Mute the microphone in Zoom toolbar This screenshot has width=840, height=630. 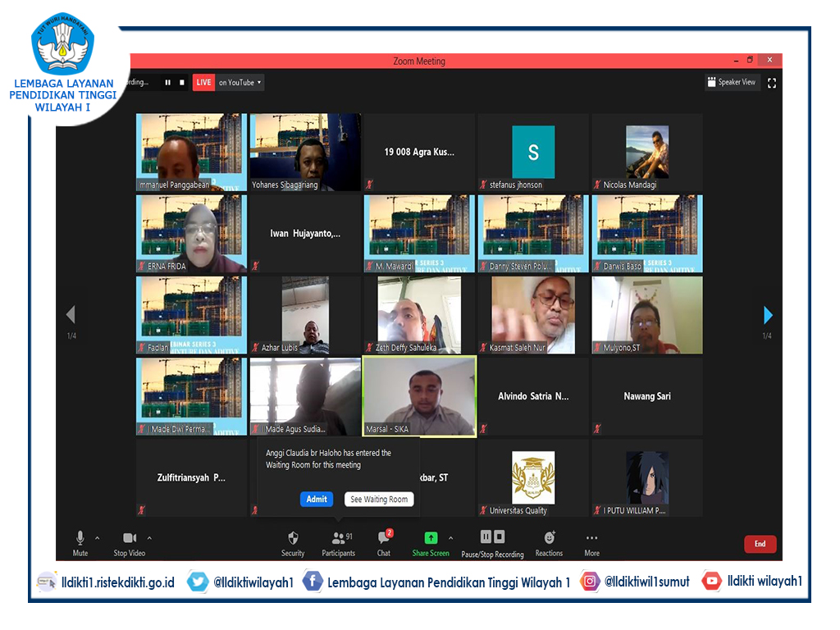(x=80, y=543)
